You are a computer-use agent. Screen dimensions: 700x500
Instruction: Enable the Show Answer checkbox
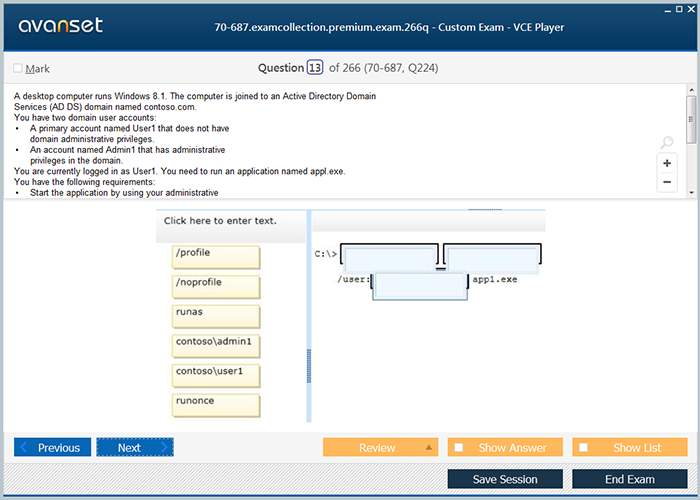(458, 447)
